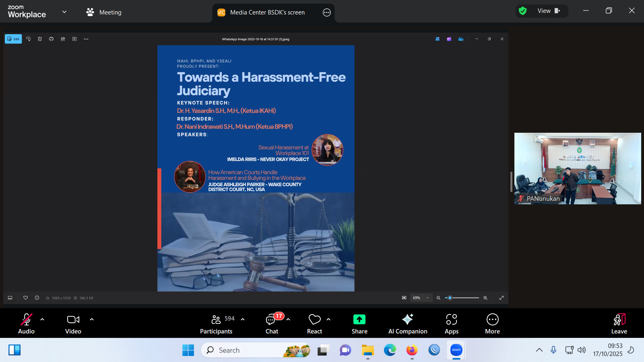Image resolution: width=644 pixels, height=362 pixels.
Task: Open the Apps panel
Action: 451,324
